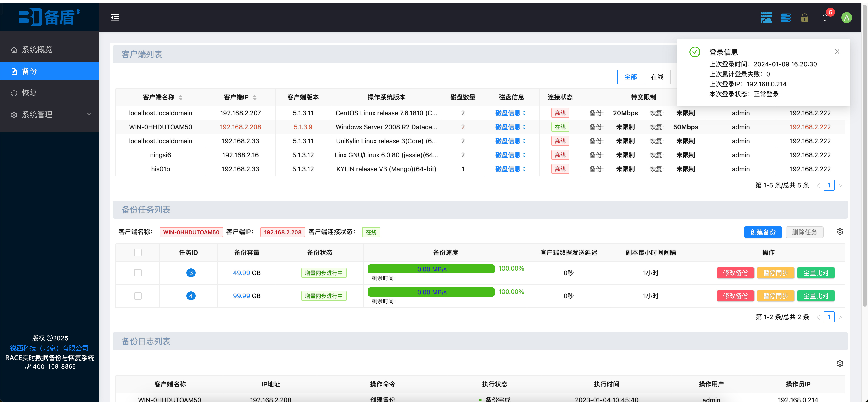Sort client list by 客户端IP

coord(255,98)
